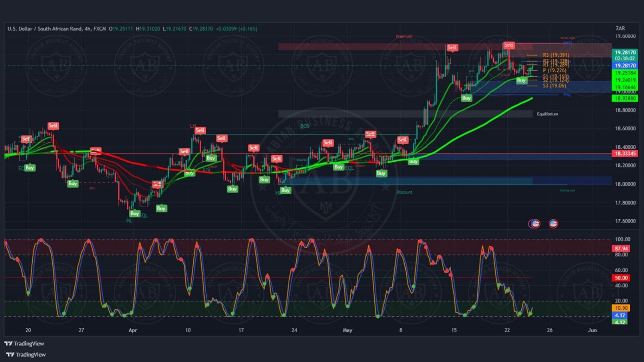This screenshot has height=362, width=644.
Task: Click the red 87.94 oscillator level label
Action: [621, 248]
